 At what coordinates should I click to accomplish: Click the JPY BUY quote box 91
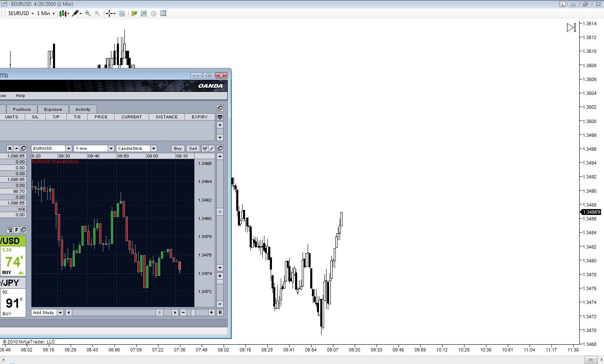point(13,302)
